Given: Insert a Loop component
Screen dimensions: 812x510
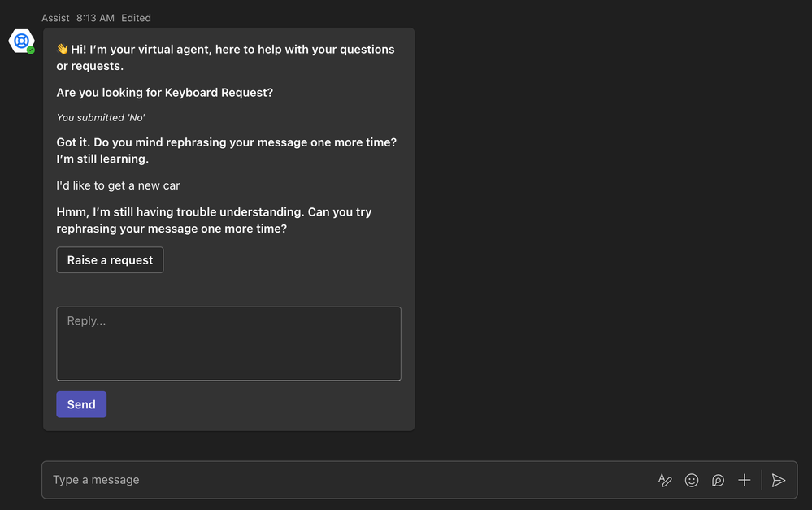Looking at the screenshot, I should tap(718, 480).
